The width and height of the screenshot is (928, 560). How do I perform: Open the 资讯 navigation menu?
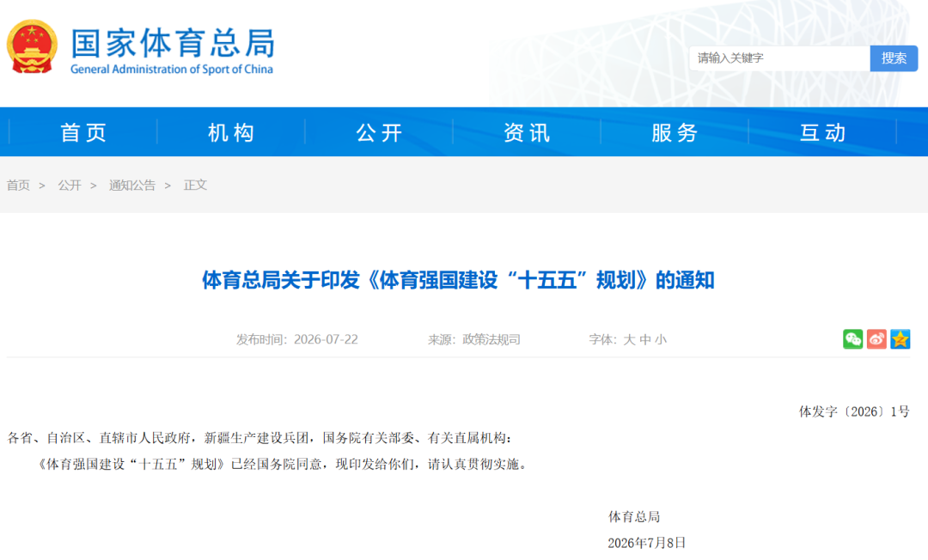(528, 132)
